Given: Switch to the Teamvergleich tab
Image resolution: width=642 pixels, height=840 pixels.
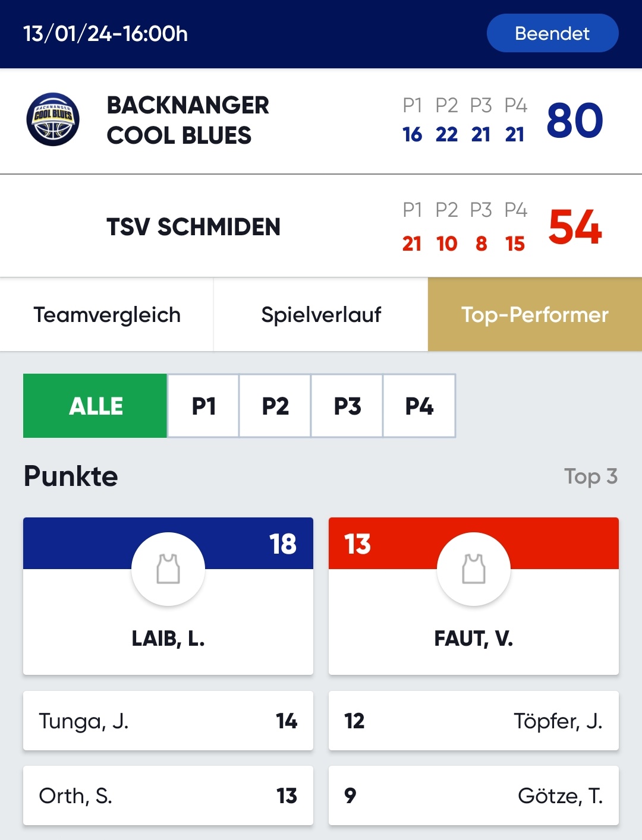Looking at the screenshot, I should (107, 314).
